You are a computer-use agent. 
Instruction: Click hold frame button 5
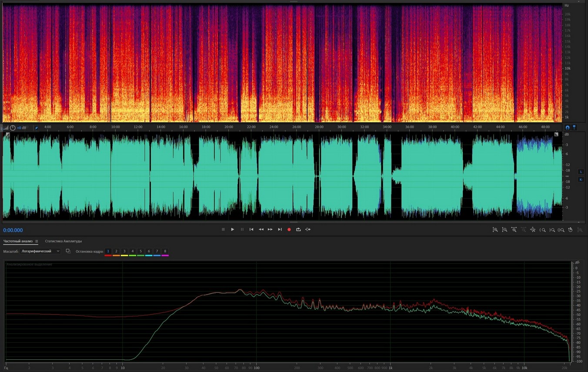click(140, 251)
